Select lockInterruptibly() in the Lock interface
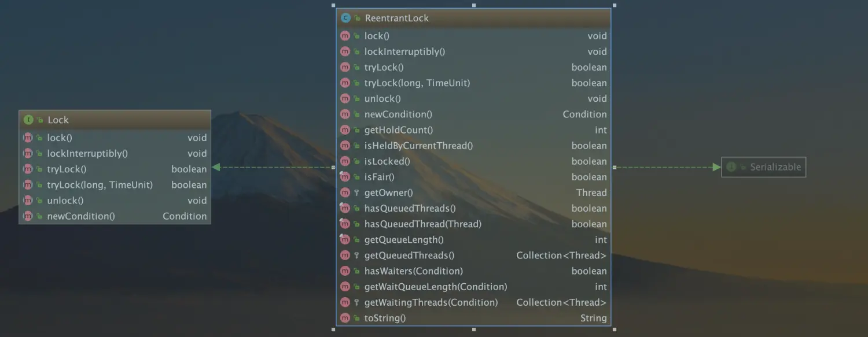 click(x=115, y=153)
